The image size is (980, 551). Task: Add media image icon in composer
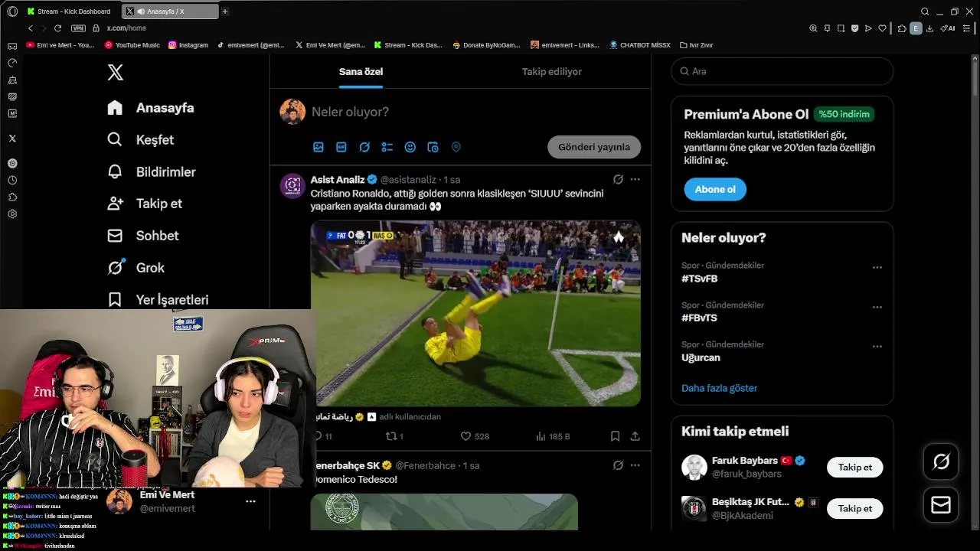[x=318, y=147]
